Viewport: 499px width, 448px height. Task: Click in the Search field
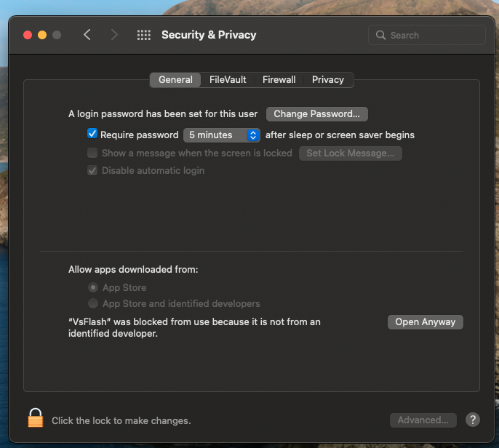coord(427,35)
